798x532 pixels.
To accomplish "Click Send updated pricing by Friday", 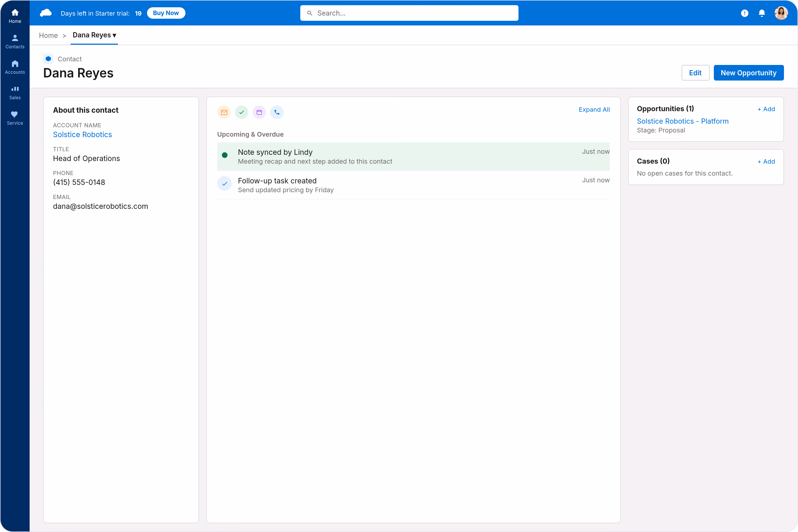I will [286, 190].
